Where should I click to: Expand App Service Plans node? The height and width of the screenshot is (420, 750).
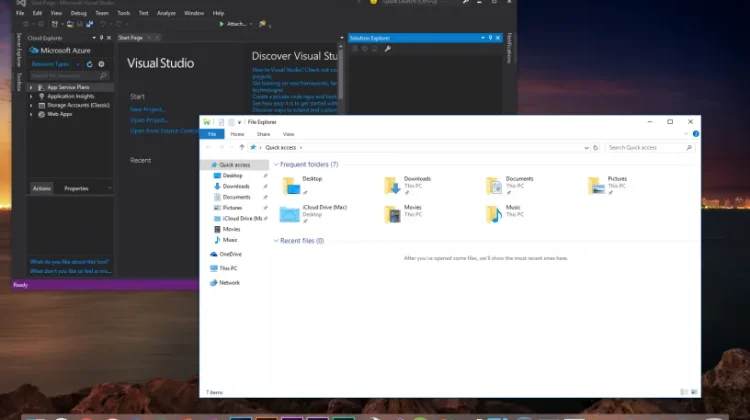[x=31, y=88]
